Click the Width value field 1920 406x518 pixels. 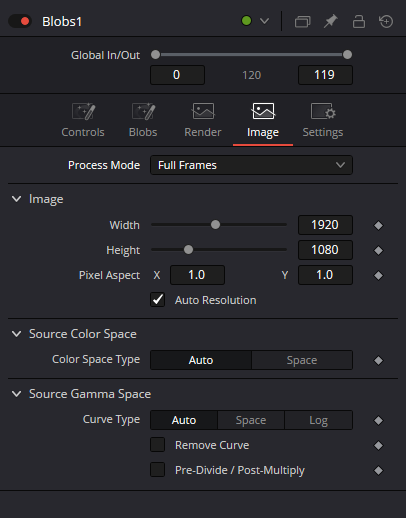(x=325, y=225)
